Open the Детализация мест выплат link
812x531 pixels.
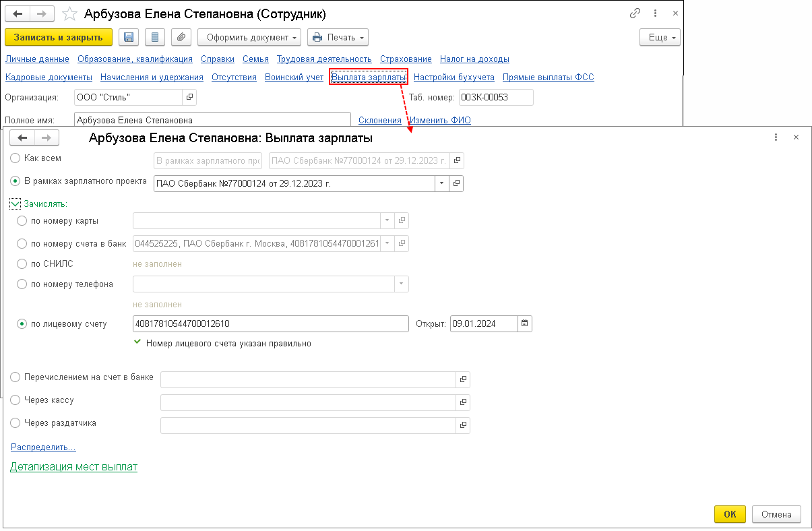point(73,467)
